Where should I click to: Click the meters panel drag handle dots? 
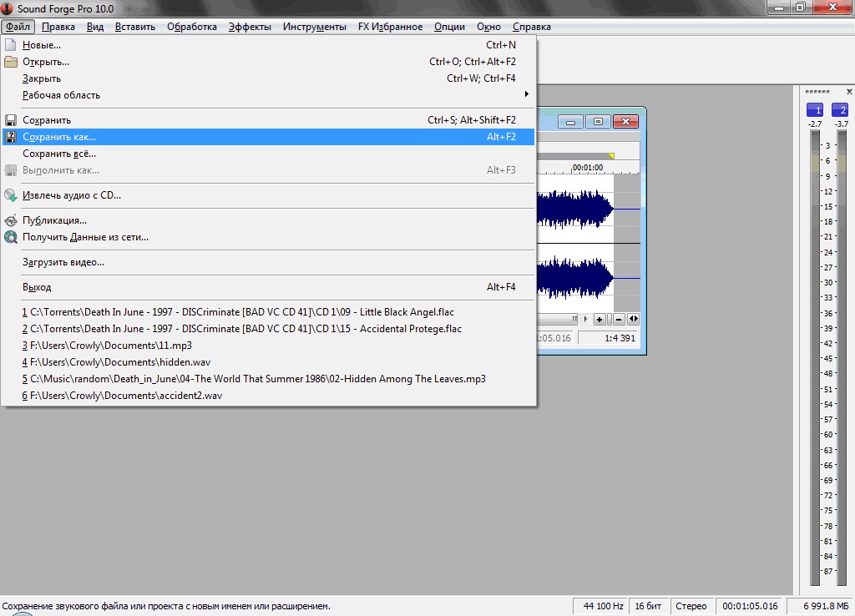817,92
